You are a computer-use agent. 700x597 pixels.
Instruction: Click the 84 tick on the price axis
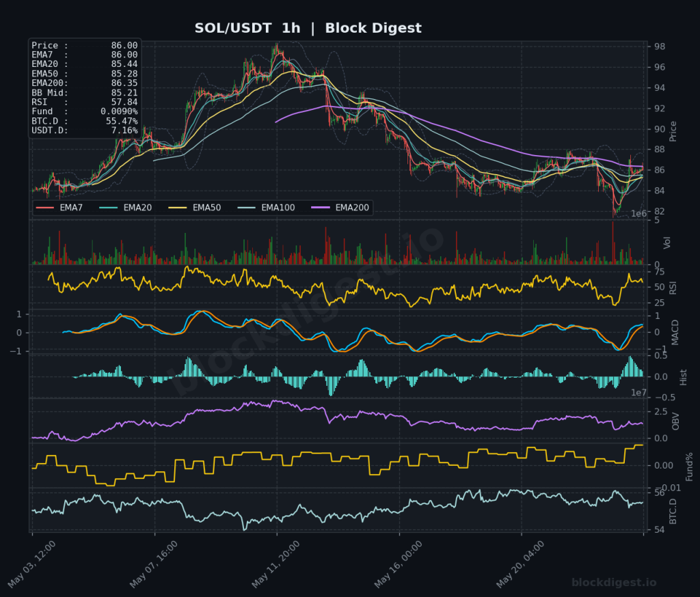click(660, 191)
